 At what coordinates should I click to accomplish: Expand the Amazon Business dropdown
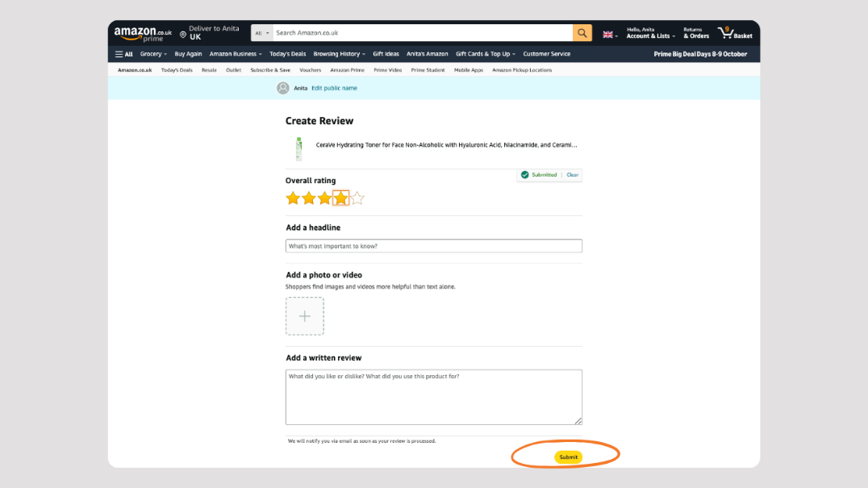pos(236,54)
